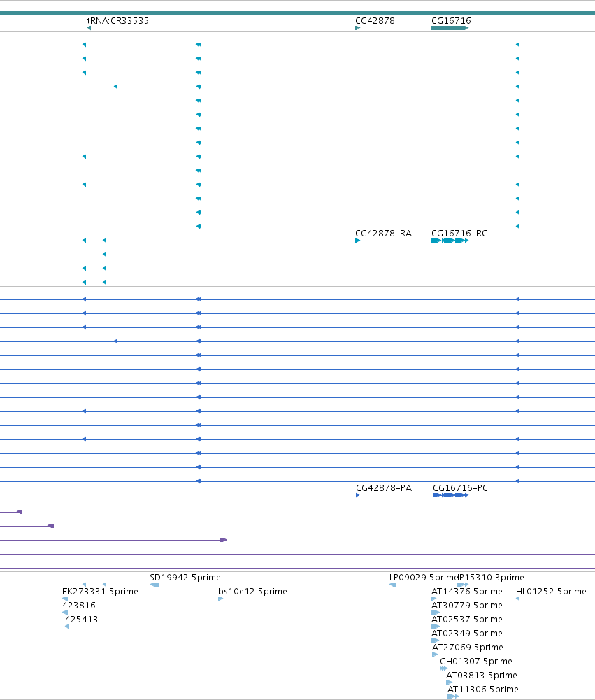The height and width of the screenshot is (700, 595).
Task: Click the 425413 arrow glyph
Action: coord(67,627)
